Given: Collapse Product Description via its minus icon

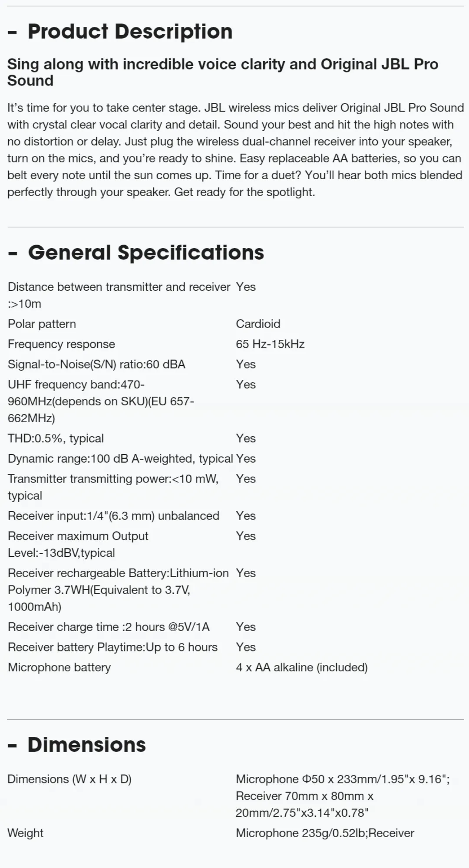Looking at the screenshot, I should (x=13, y=32).
